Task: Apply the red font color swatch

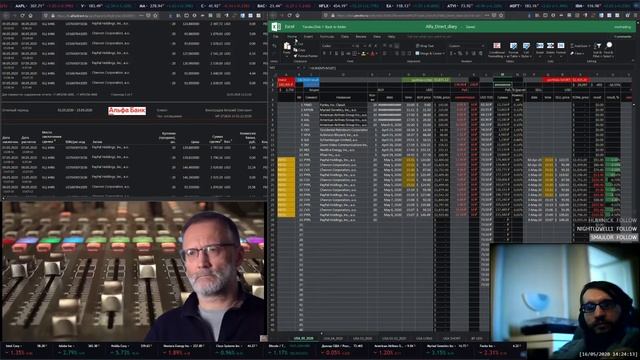Action: click(x=372, y=53)
